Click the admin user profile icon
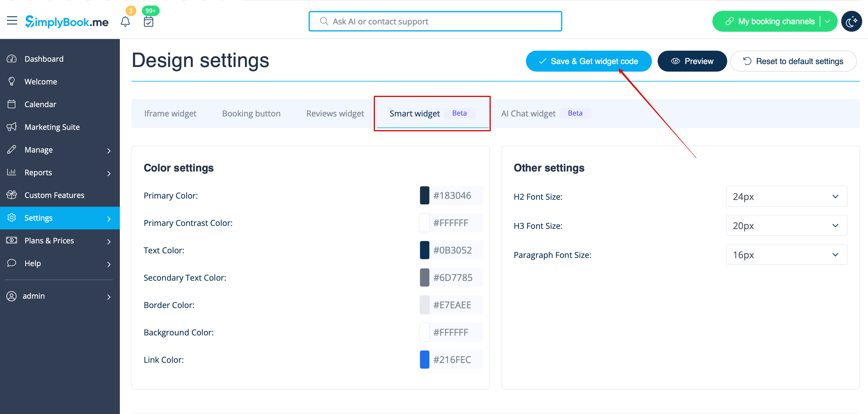The image size is (868, 414). (11, 296)
